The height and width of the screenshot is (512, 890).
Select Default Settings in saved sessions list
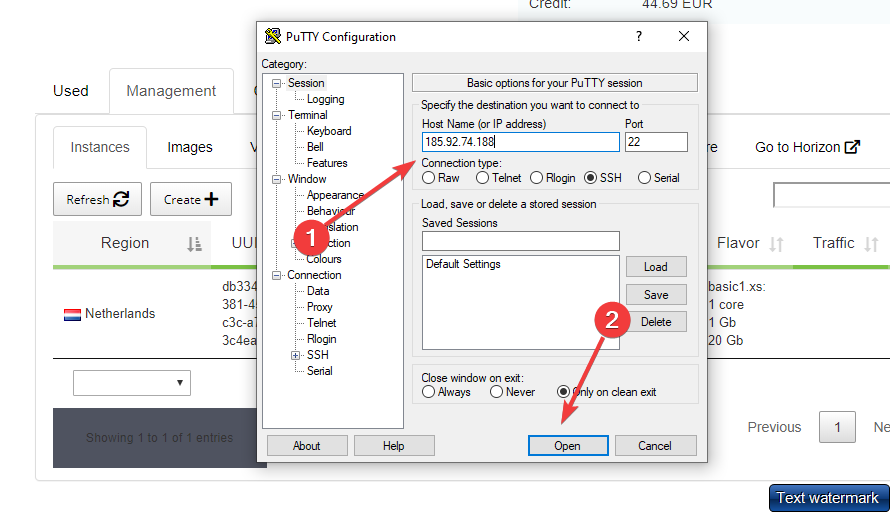coord(463,264)
